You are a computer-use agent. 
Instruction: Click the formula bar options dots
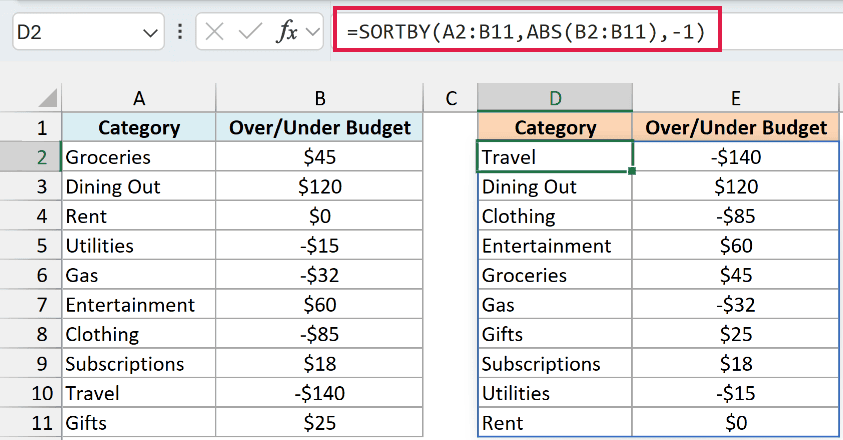pyautogui.click(x=180, y=32)
